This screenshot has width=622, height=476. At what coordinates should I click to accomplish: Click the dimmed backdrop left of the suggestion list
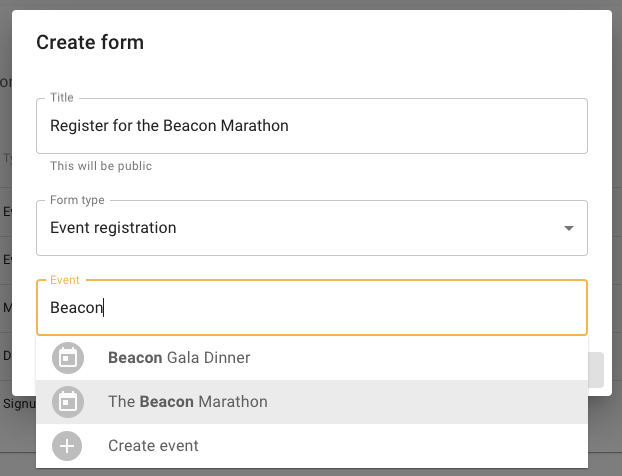click(x=17, y=440)
